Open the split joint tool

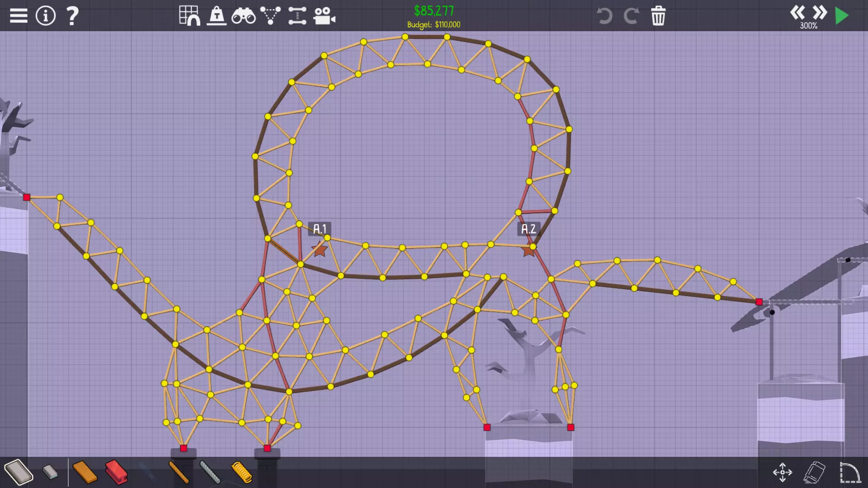coord(297,16)
